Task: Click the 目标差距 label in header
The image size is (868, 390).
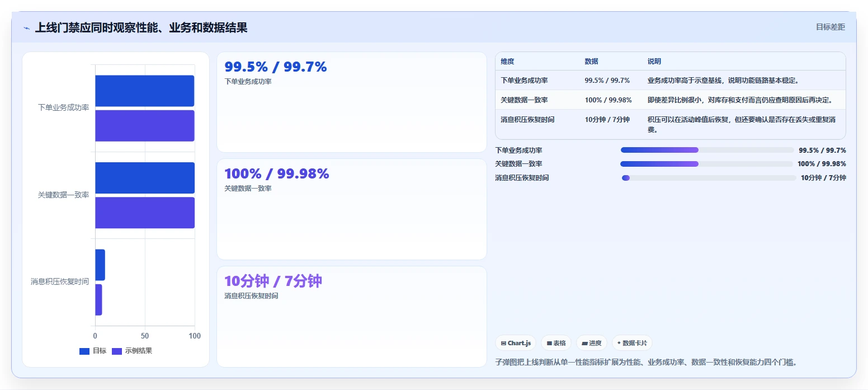Action: (831, 27)
